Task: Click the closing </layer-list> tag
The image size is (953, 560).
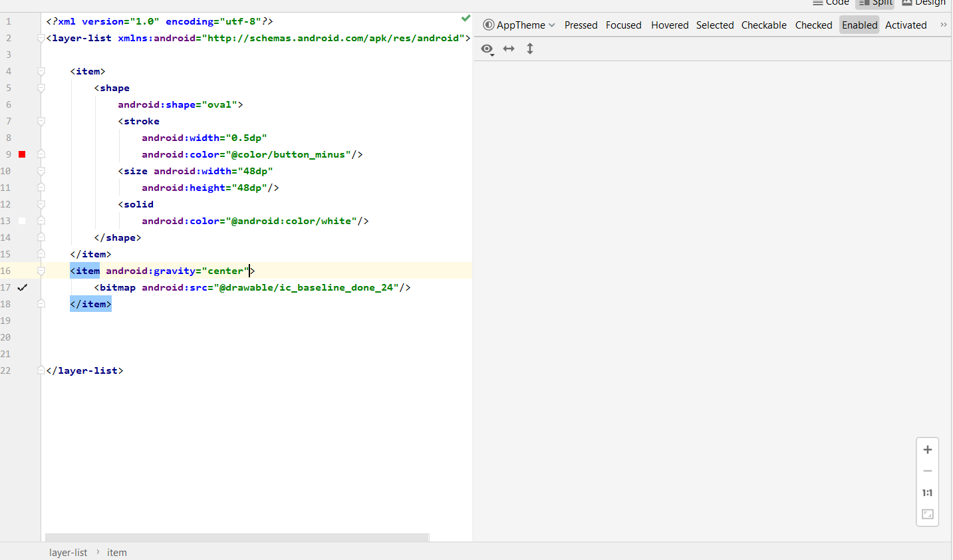Action: point(84,370)
